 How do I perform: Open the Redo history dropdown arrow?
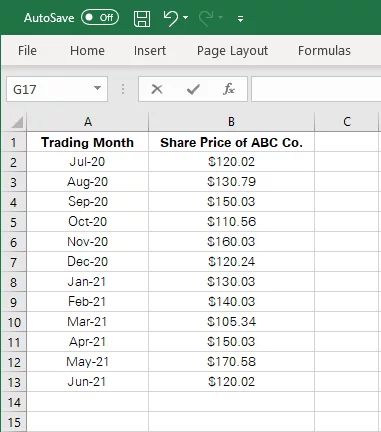click(x=220, y=17)
